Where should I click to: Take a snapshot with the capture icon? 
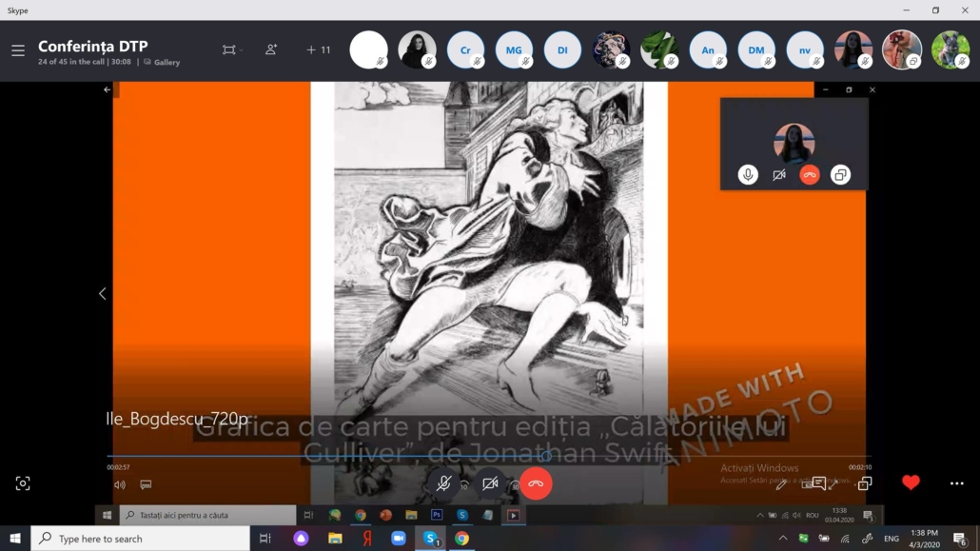(23, 483)
